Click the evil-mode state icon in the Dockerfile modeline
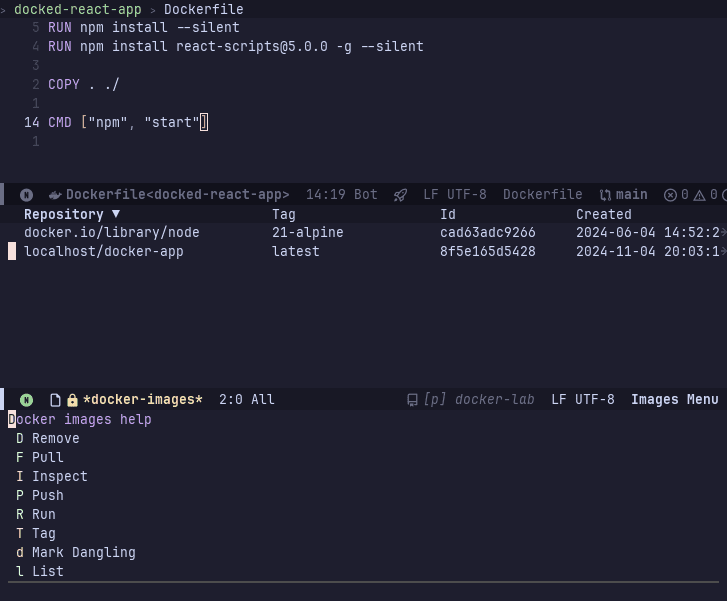Screen dimensions: 727x601 pyautogui.click(x=27, y=195)
